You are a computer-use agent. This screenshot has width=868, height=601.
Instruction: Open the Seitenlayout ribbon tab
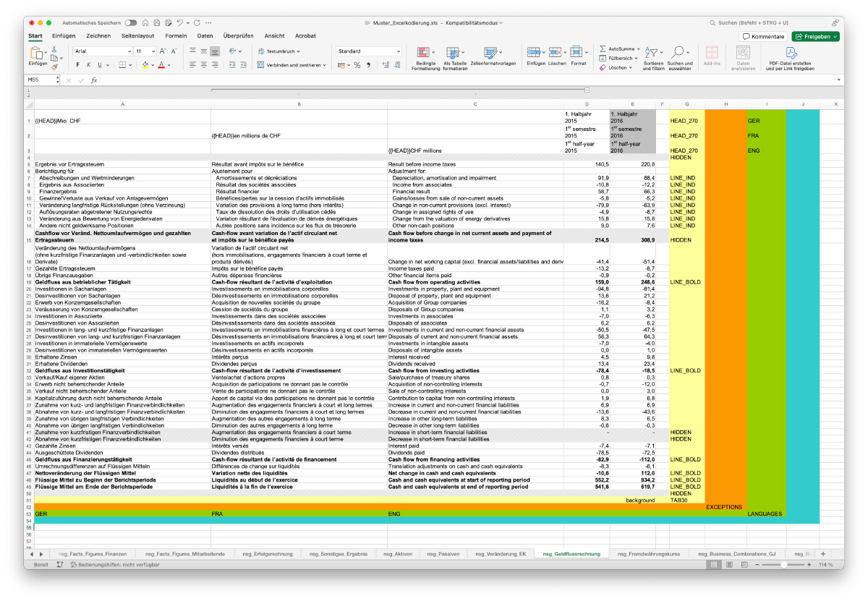[137, 35]
